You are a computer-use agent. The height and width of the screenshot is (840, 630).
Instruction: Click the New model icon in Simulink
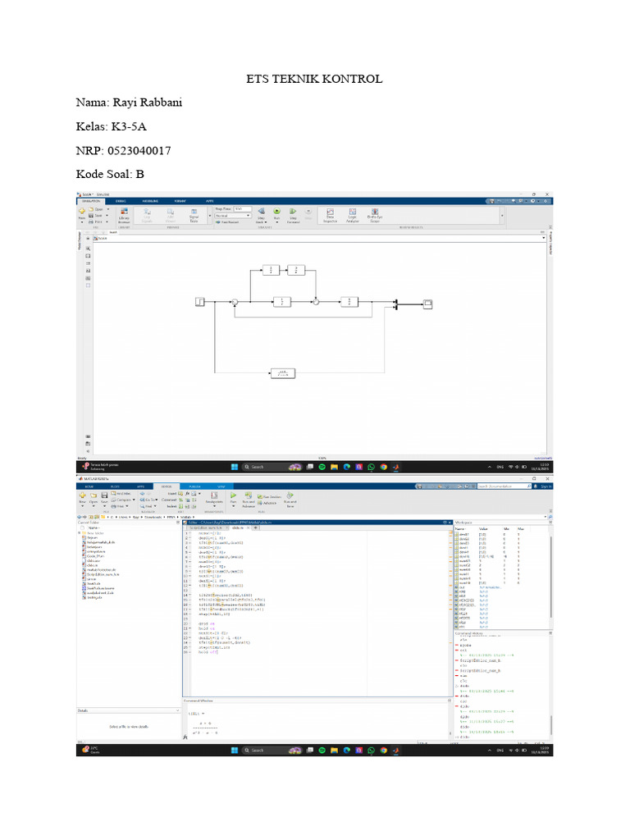[82, 212]
